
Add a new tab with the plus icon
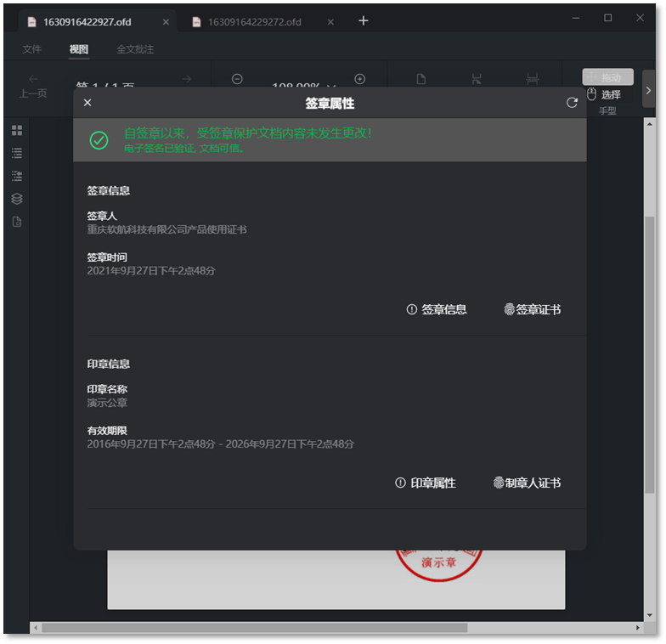point(364,20)
